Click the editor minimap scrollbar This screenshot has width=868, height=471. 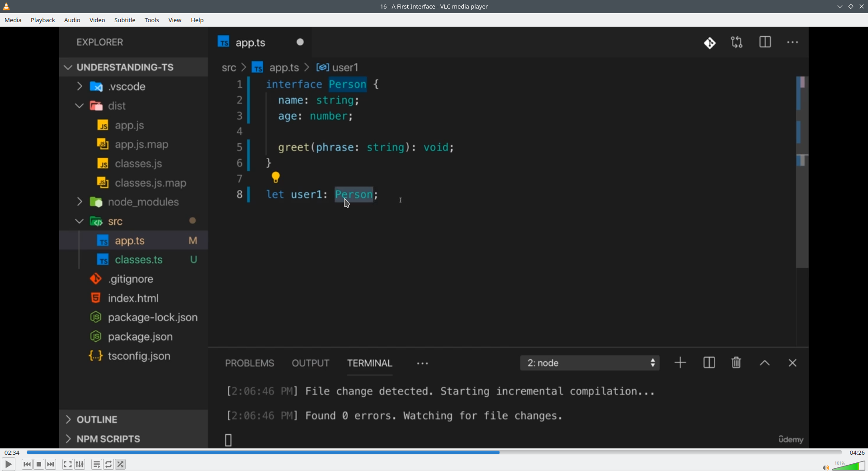tap(802, 172)
